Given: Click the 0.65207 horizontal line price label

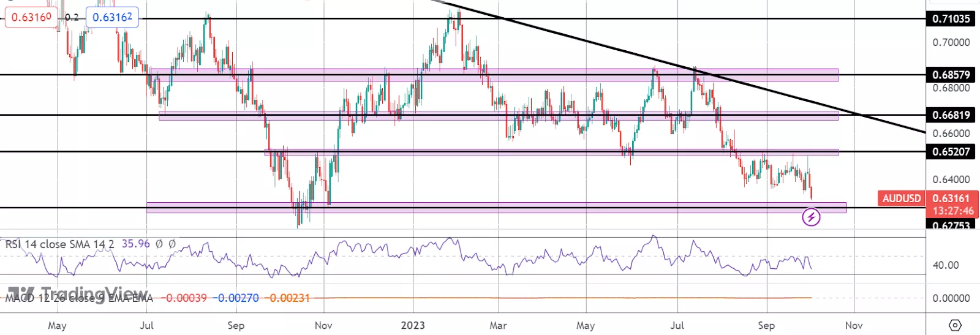Looking at the screenshot, I should tap(951, 151).
